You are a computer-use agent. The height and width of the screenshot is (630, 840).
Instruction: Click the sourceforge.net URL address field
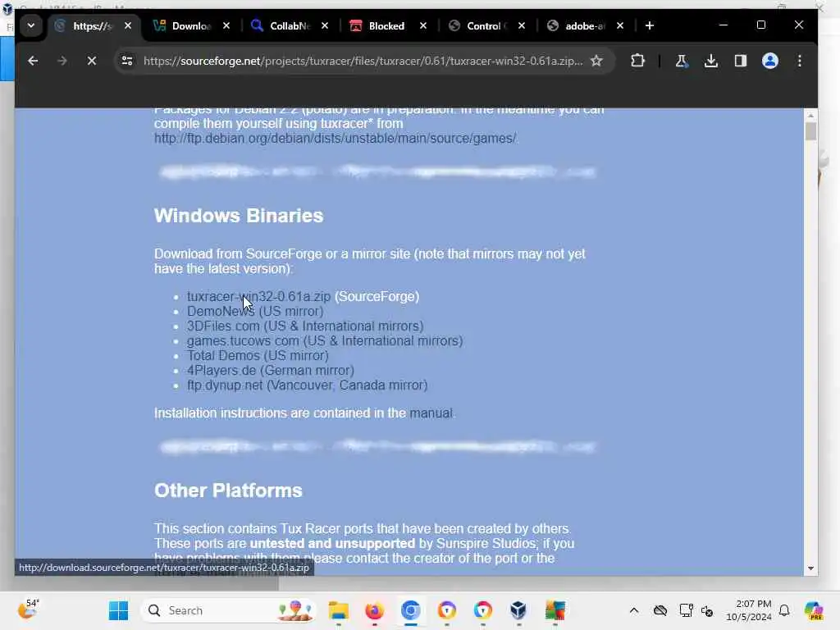(363, 61)
